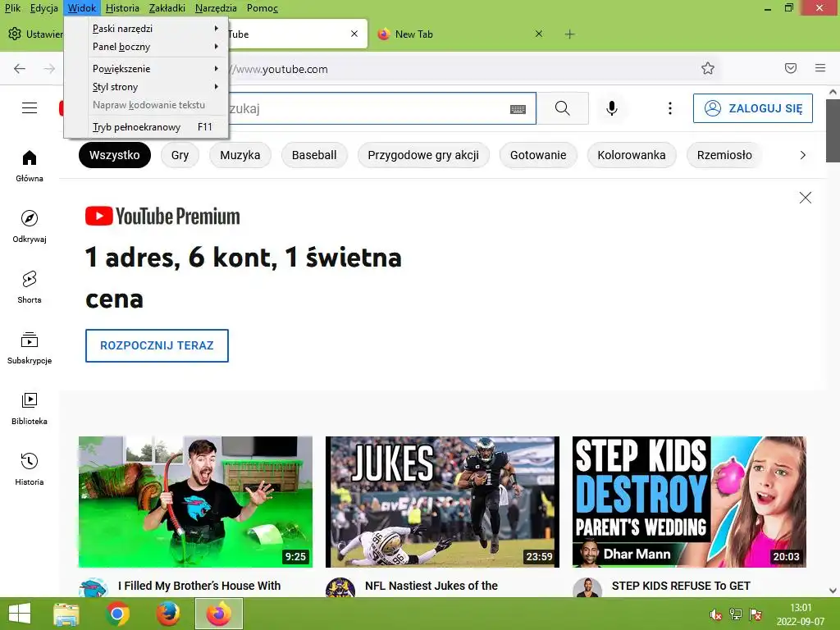This screenshot has height=630, width=840.
Task: Open the Zakładki menu
Action: pyautogui.click(x=167, y=8)
